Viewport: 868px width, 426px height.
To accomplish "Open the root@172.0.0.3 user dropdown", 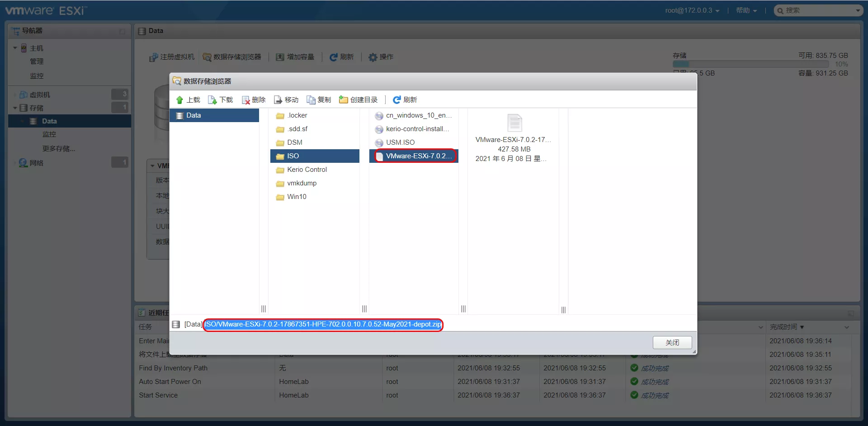I will pos(692,10).
